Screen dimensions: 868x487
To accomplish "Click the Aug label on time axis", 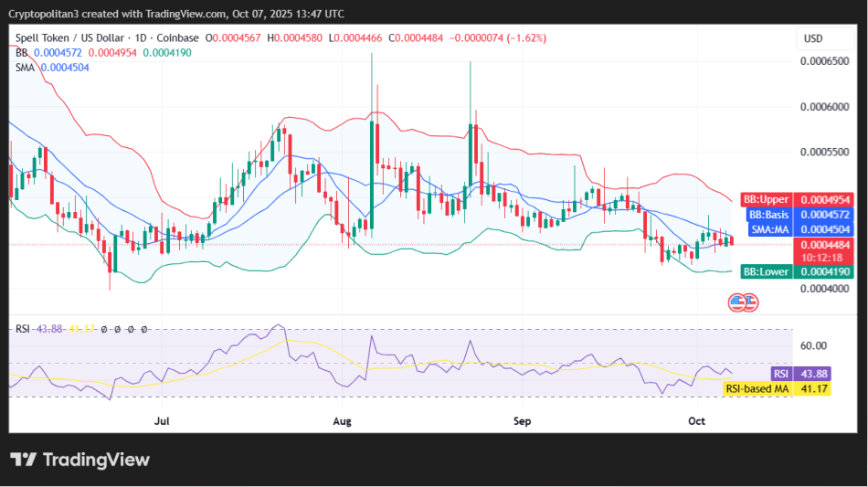I will coord(342,421).
